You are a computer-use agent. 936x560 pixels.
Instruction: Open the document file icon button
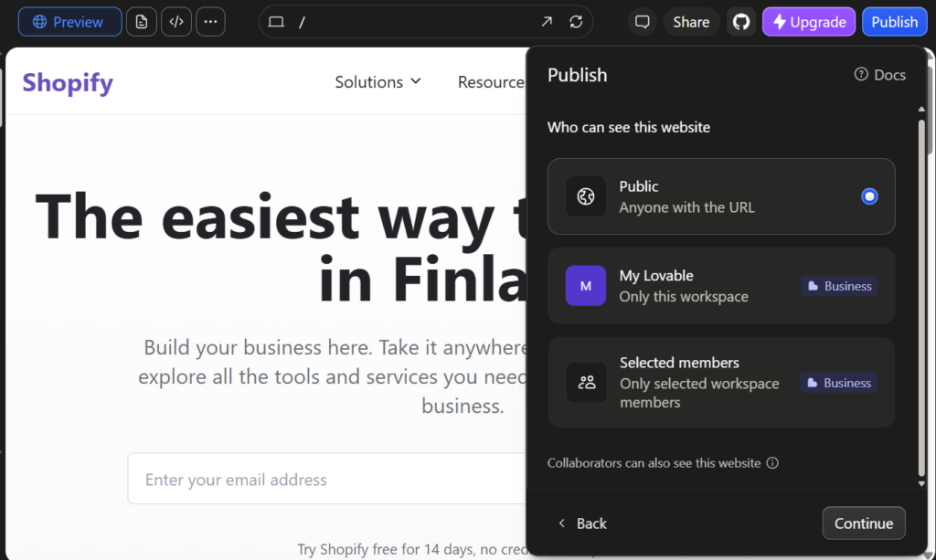coord(142,22)
